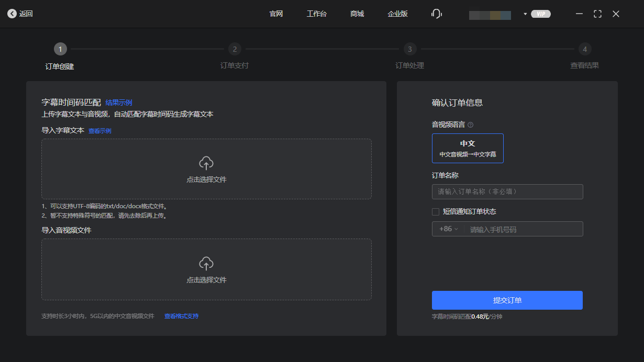644x362 pixels.
Task: Click 0.48元/分钟 price text
Action: (487, 316)
